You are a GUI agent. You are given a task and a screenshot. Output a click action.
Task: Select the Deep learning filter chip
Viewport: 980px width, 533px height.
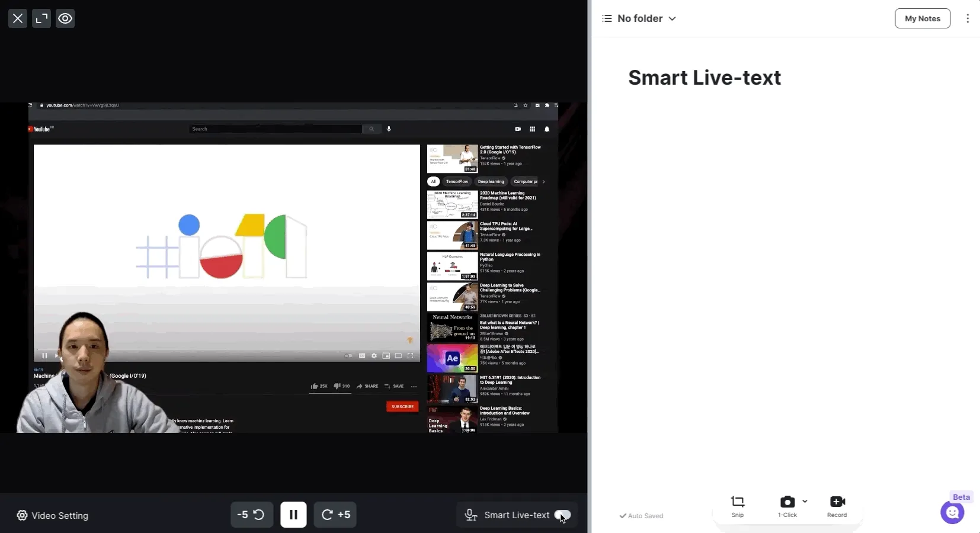click(491, 182)
